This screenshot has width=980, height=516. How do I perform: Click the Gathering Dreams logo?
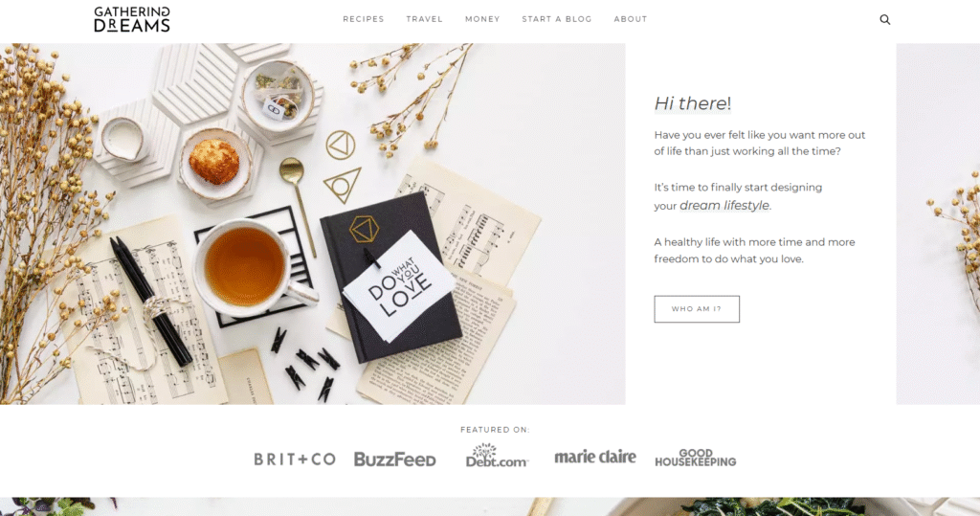tap(132, 19)
